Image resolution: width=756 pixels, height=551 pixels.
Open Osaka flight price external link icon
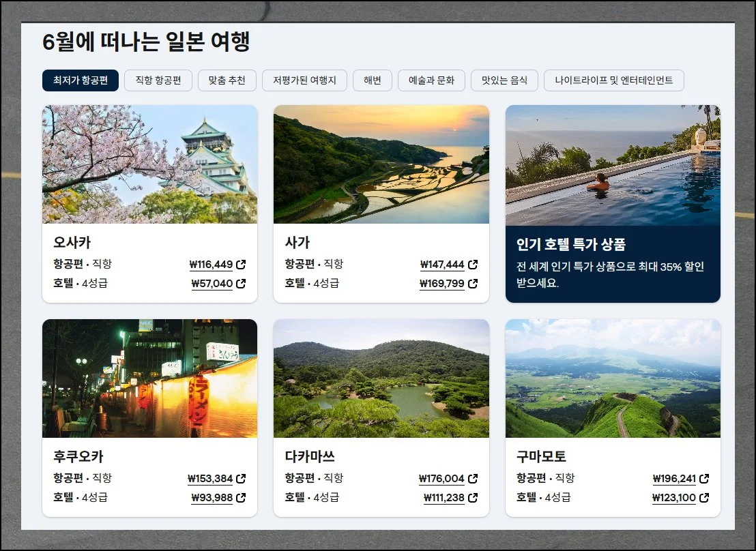(x=242, y=265)
